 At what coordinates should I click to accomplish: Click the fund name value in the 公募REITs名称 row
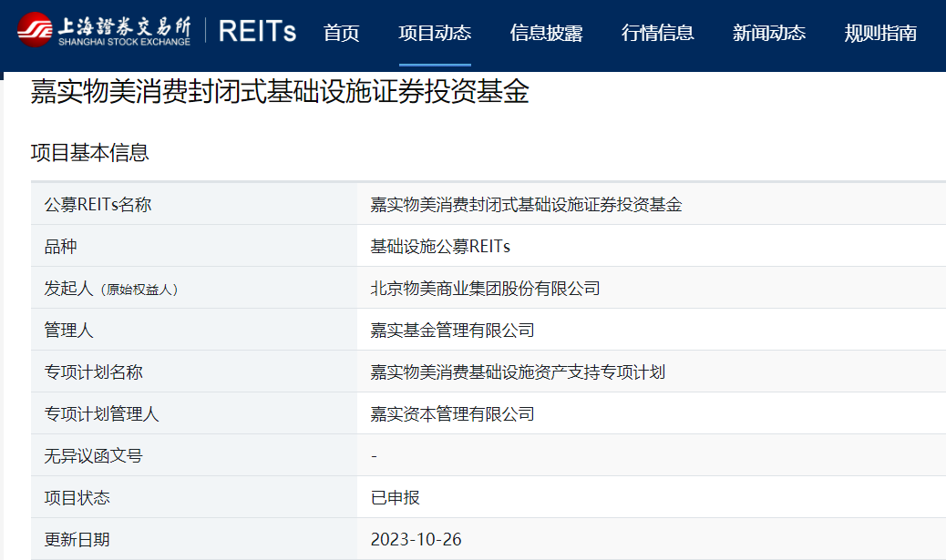[526, 205]
